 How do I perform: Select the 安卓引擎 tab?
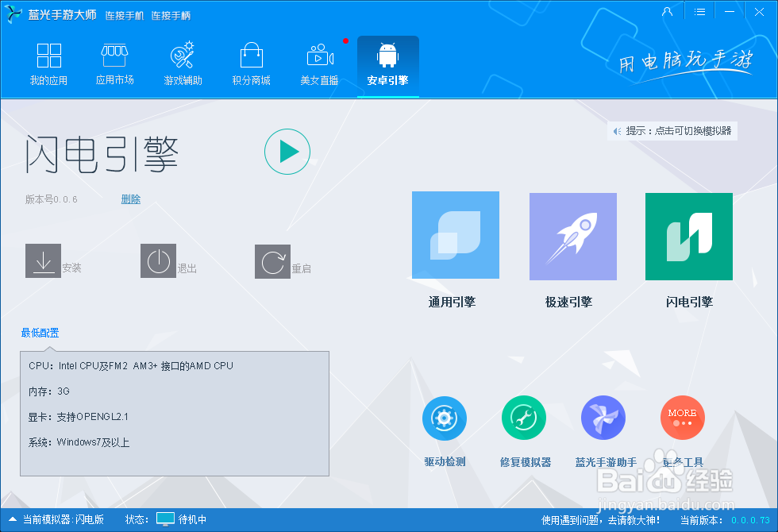coord(388,66)
